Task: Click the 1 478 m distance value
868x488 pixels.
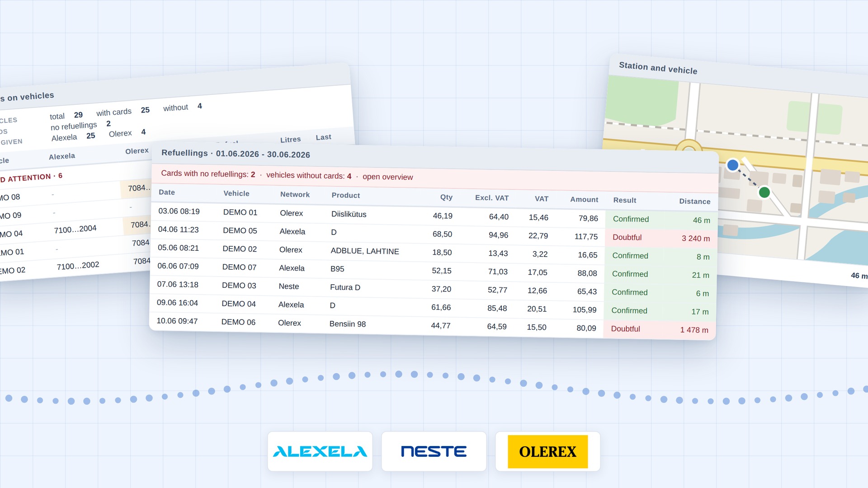Action: (694, 330)
